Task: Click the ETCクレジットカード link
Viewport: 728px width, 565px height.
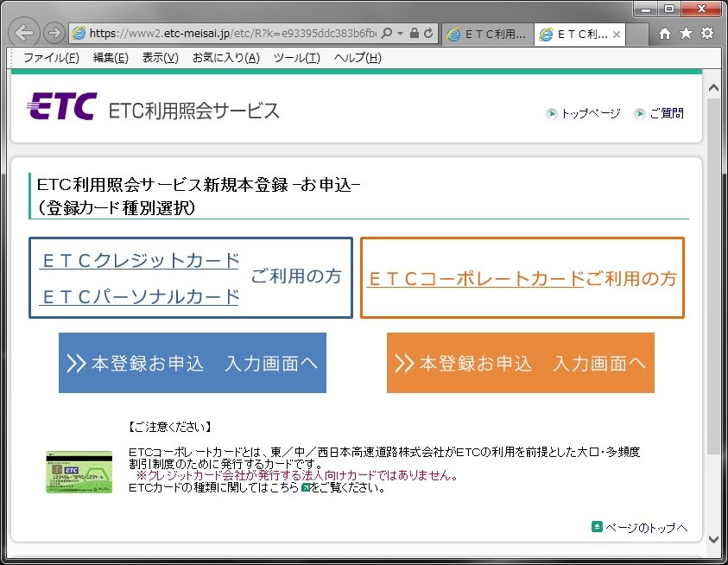Action: click(140, 261)
